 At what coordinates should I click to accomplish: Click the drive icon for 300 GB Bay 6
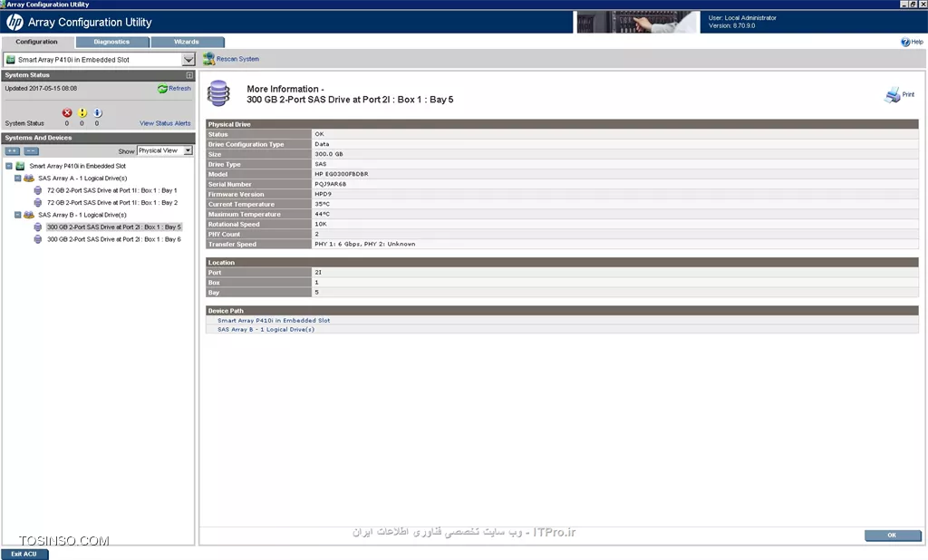[x=38, y=239]
